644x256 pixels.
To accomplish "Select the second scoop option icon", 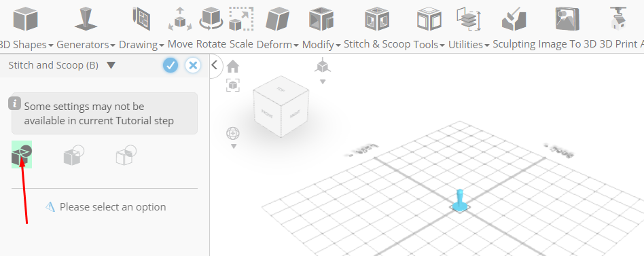I will click(x=73, y=156).
